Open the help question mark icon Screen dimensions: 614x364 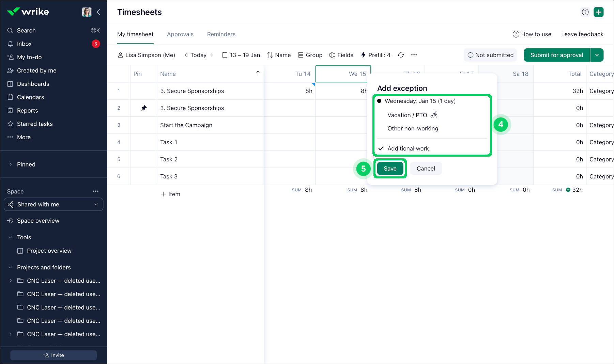[x=585, y=12]
